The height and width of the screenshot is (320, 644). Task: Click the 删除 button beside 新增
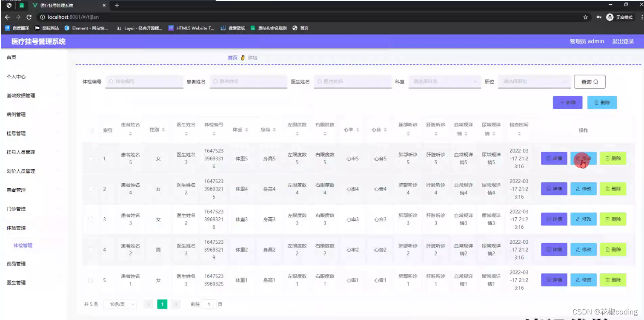pyautogui.click(x=602, y=103)
